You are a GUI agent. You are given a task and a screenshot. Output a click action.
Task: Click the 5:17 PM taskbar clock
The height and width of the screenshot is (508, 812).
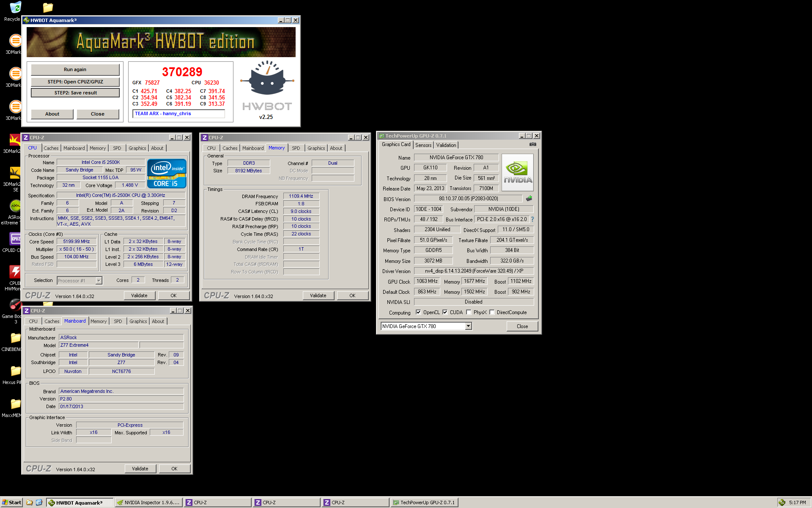click(x=798, y=502)
